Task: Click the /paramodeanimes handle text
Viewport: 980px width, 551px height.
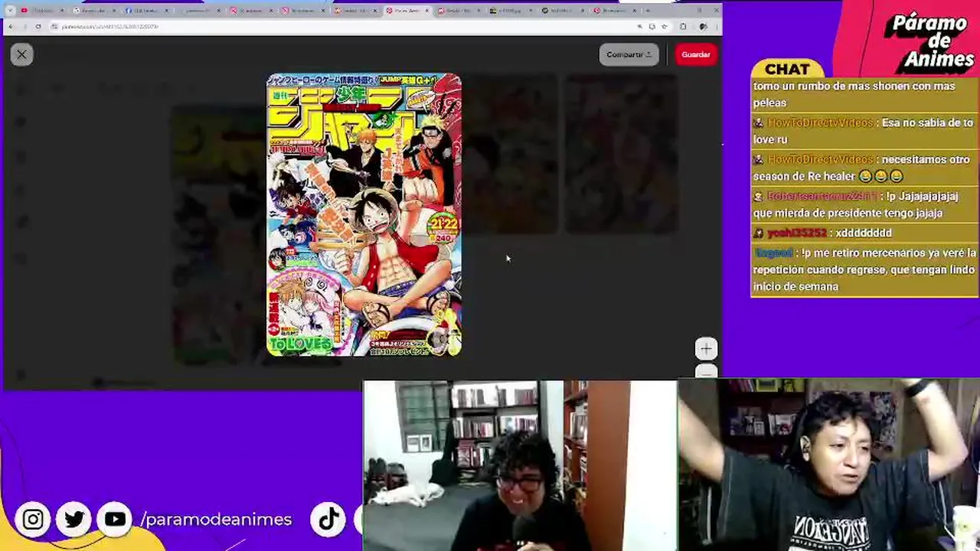Action: point(216,520)
